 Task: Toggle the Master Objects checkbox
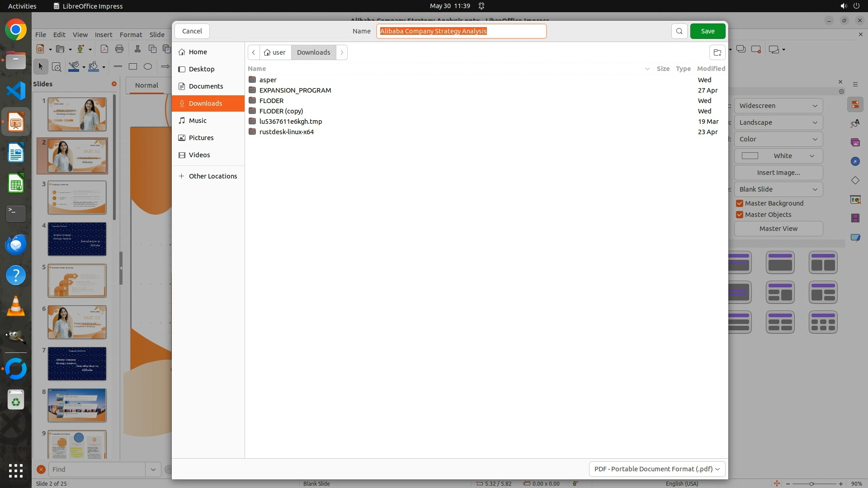coord(740,215)
